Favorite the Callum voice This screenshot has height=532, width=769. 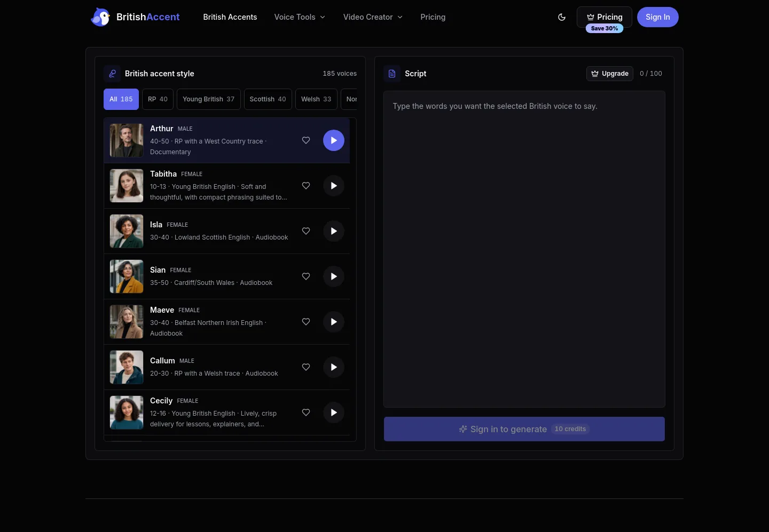[x=306, y=367]
